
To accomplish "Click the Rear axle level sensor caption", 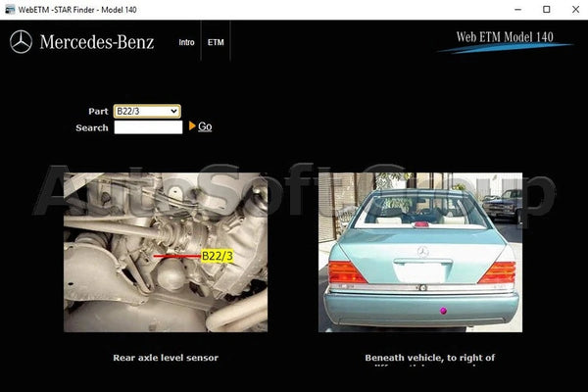I will 166,358.
